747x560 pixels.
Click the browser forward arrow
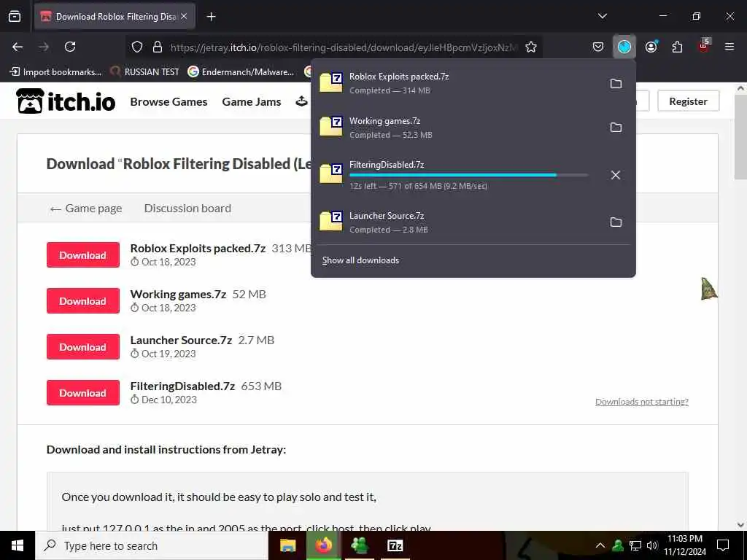[x=44, y=47]
